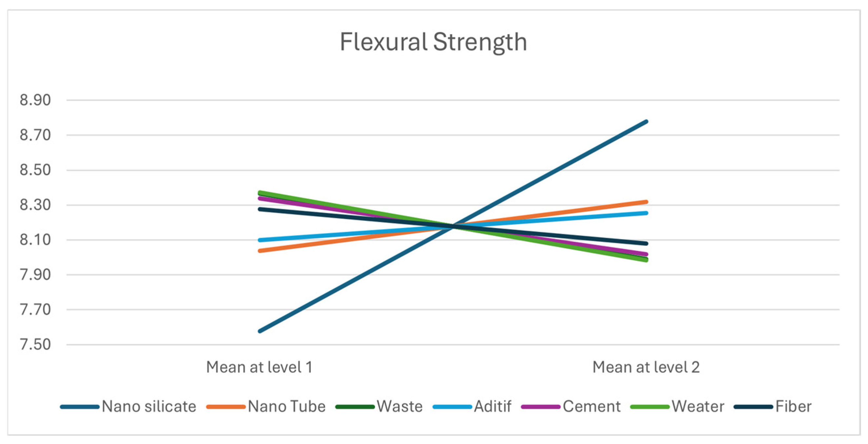Select the 8.50 vertical axis label
Viewport: 868px width, 444px height.
(x=35, y=170)
